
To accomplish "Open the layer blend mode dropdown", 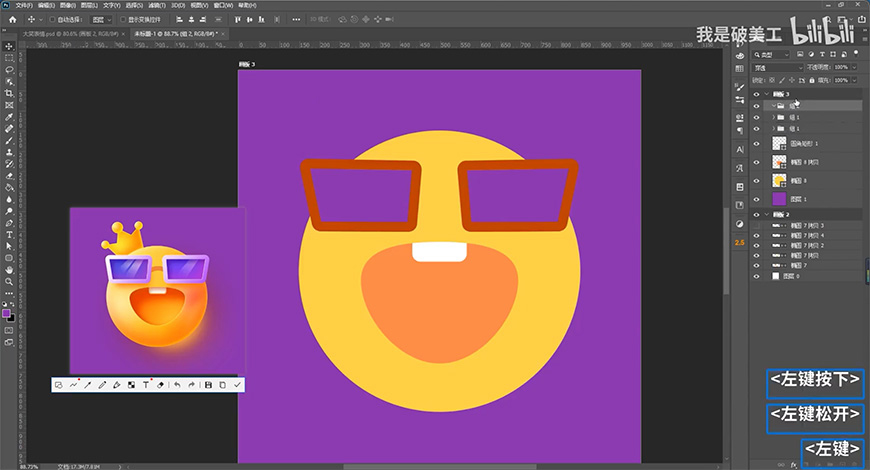I will click(x=776, y=69).
